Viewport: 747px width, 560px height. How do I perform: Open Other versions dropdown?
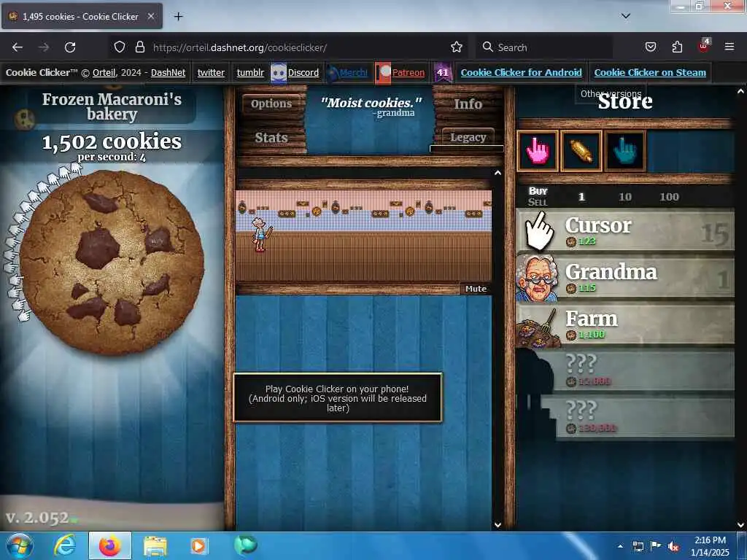pyautogui.click(x=611, y=93)
